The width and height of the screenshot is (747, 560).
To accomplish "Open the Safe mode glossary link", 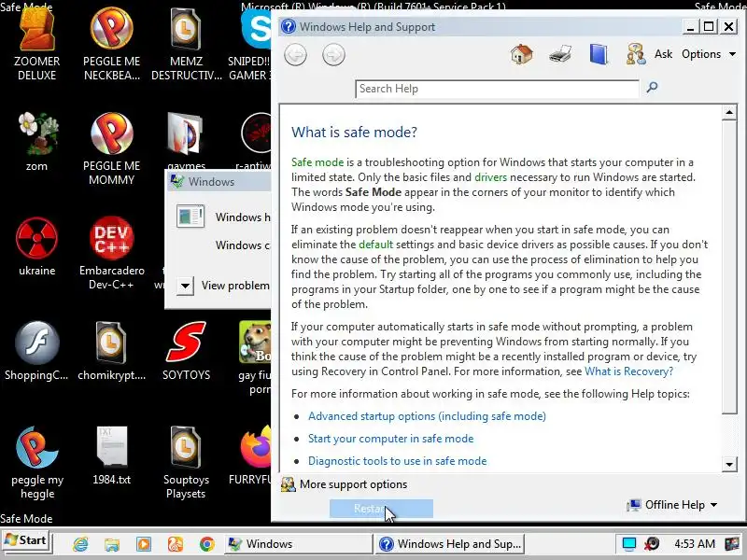I will click(x=317, y=162).
